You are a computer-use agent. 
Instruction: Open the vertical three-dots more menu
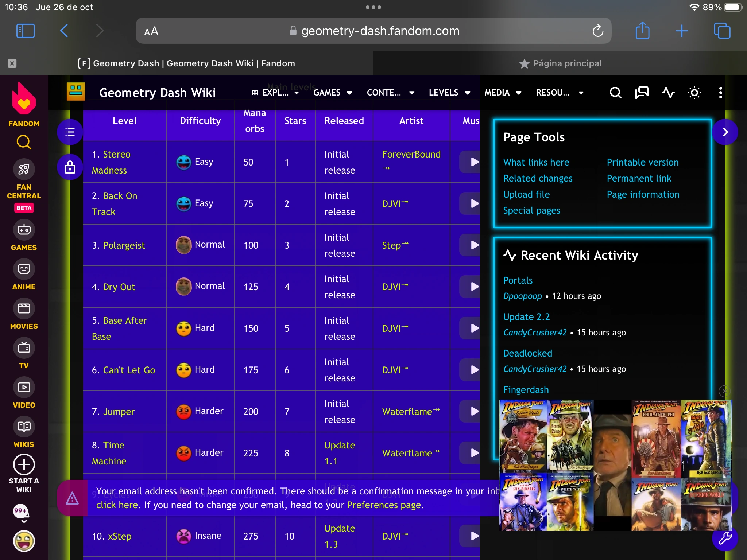click(x=720, y=93)
